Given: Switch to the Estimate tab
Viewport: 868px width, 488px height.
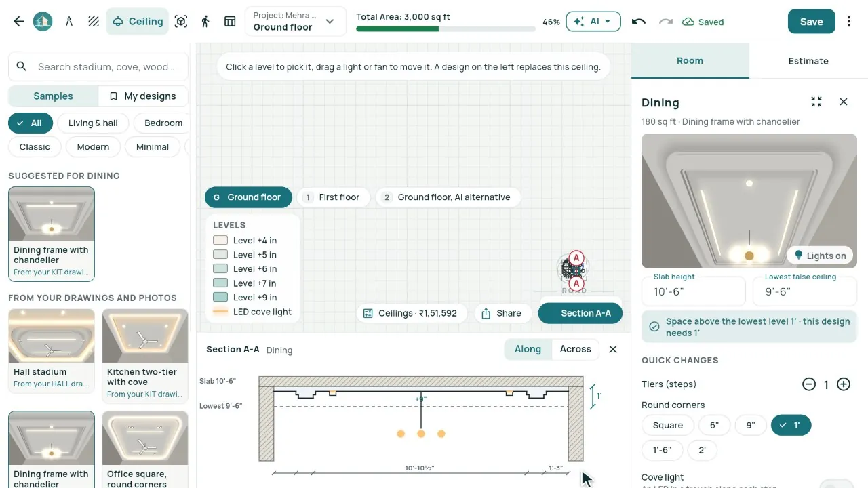Looking at the screenshot, I should coord(808,61).
